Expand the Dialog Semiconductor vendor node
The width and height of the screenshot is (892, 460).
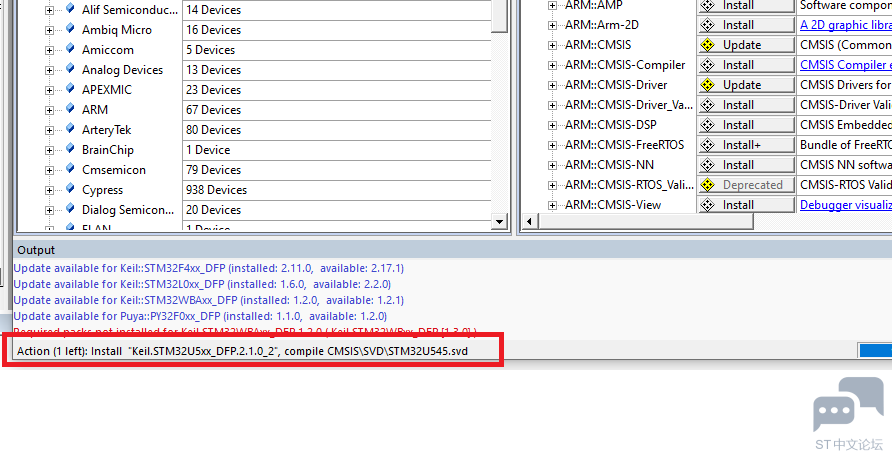point(49,210)
